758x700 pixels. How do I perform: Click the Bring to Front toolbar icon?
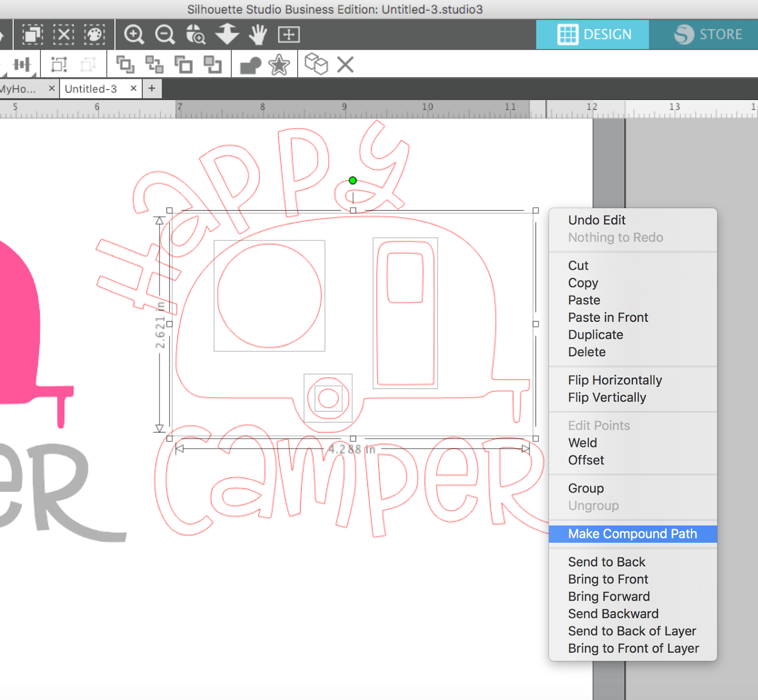(126, 64)
